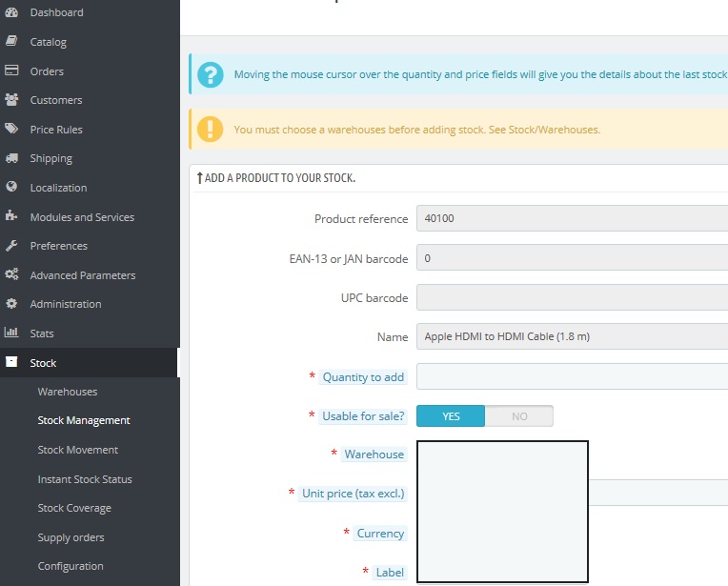Open the Catalog menu
The image size is (728, 586).
point(49,42)
